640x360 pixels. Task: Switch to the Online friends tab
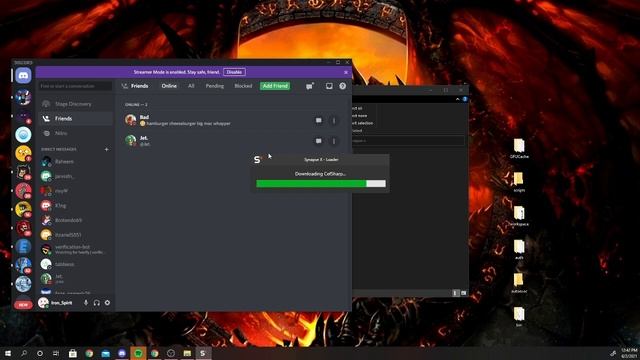(169, 86)
